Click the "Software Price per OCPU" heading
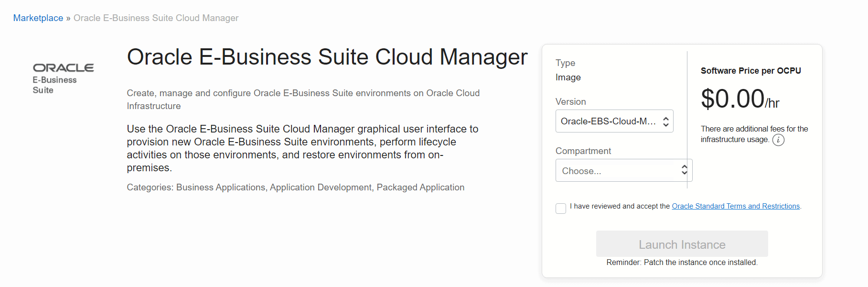Screen dimensions: 868x287 point(750,71)
